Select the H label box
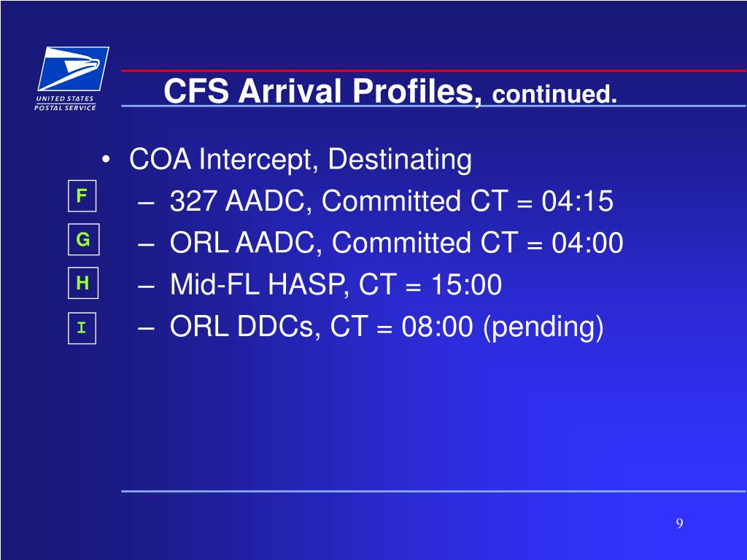This screenshot has width=747, height=560. [83, 283]
